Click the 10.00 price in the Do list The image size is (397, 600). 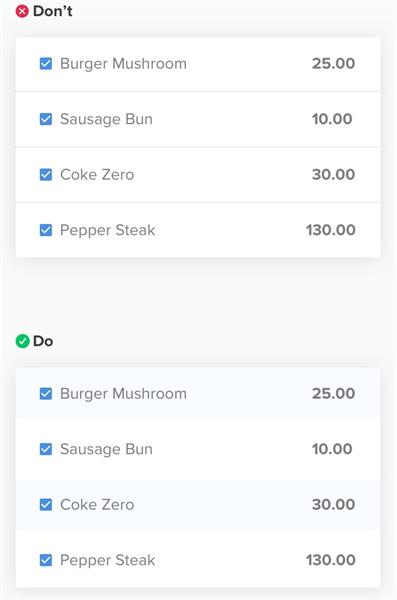coord(332,449)
